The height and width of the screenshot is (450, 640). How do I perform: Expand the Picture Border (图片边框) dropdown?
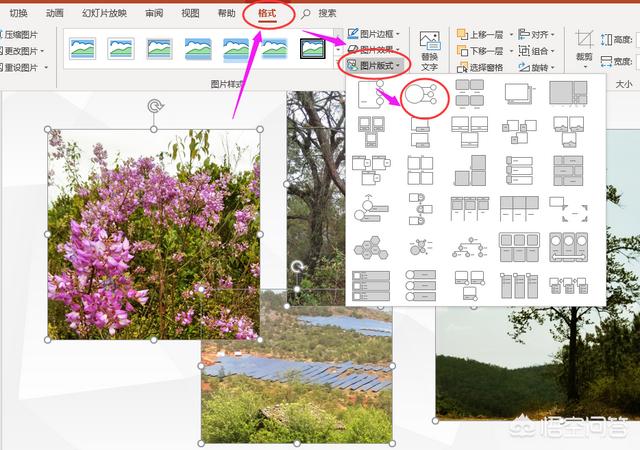[374, 34]
